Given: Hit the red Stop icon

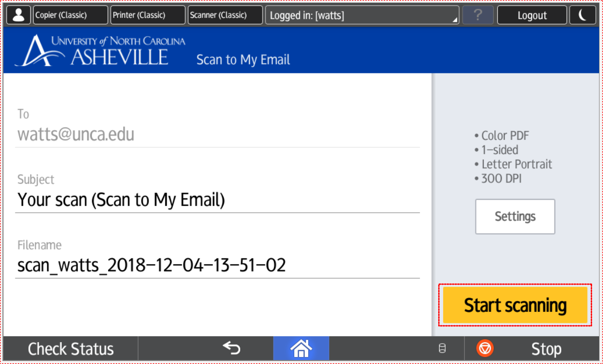Looking at the screenshot, I should (x=485, y=349).
